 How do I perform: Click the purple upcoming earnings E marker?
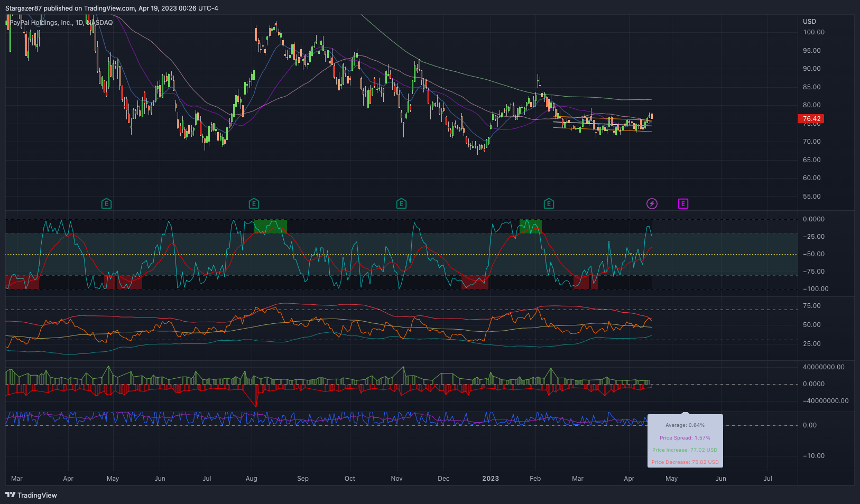pos(683,203)
